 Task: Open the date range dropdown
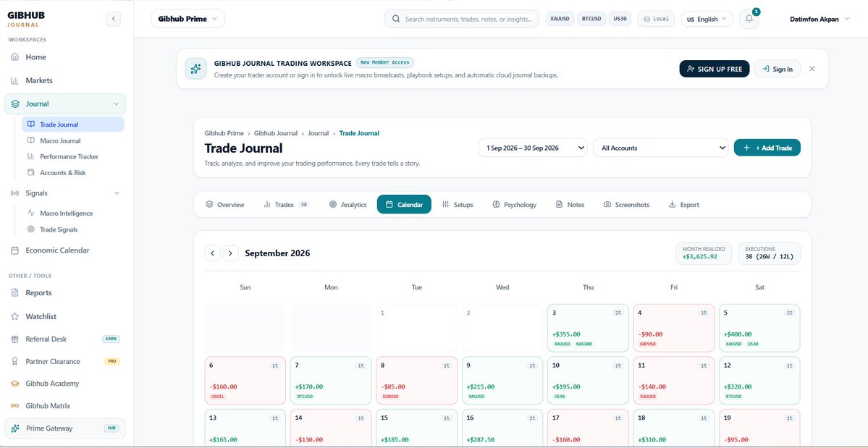coord(533,148)
